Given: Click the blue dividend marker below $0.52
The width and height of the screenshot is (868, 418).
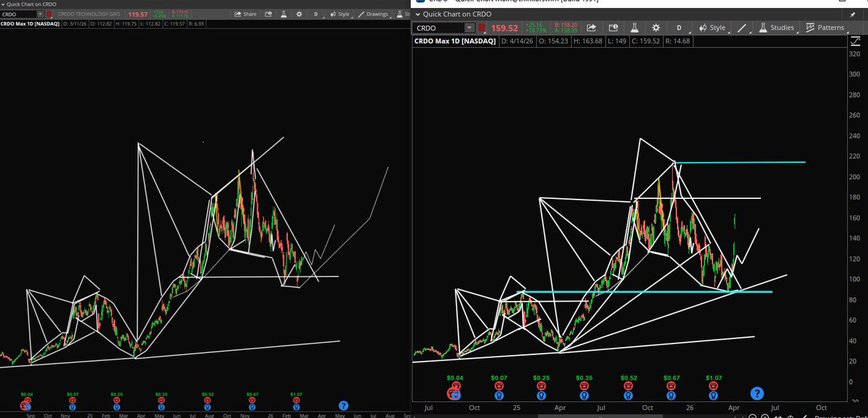Looking at the screenshot, I should pyautogui.click(x=628, y=395).
